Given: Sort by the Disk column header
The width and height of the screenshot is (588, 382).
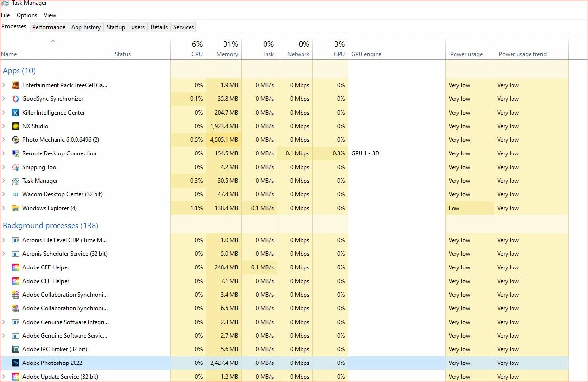Looking at the screenshot, I should (259, 49).
